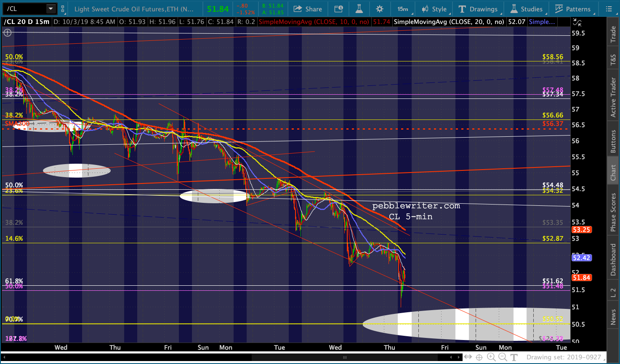Click the SimpleMovingAvg (CLOSE, 10, 0, no) label

(x=314, y=22)
